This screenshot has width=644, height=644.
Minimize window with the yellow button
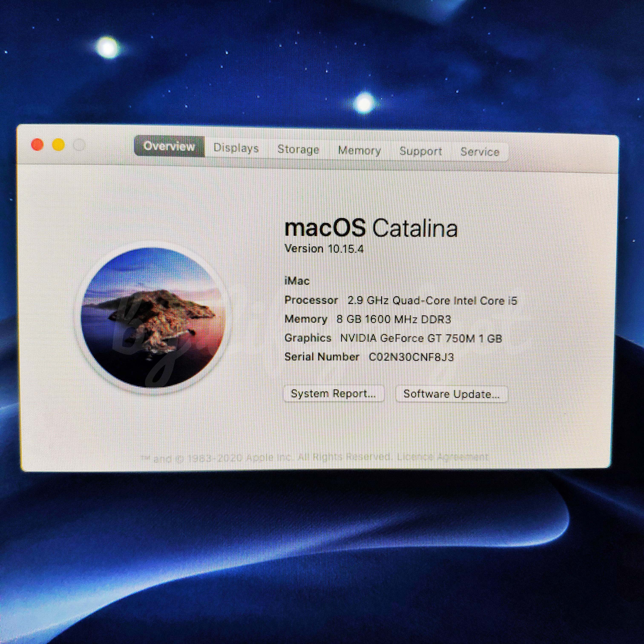tap(58, 145)
